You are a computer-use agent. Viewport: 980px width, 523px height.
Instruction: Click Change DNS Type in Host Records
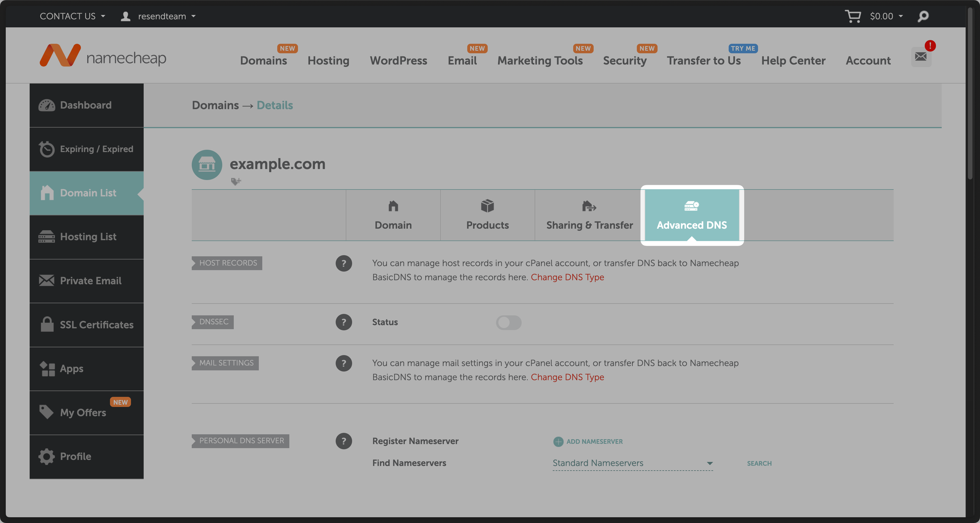click(x=567, y=277)
